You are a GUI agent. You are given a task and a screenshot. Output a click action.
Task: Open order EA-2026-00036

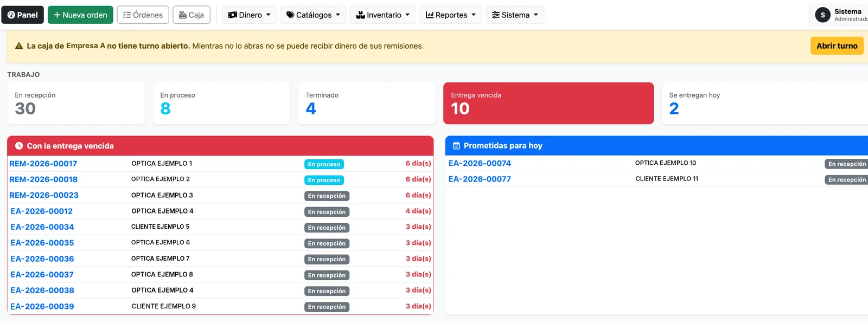(42, 259)
